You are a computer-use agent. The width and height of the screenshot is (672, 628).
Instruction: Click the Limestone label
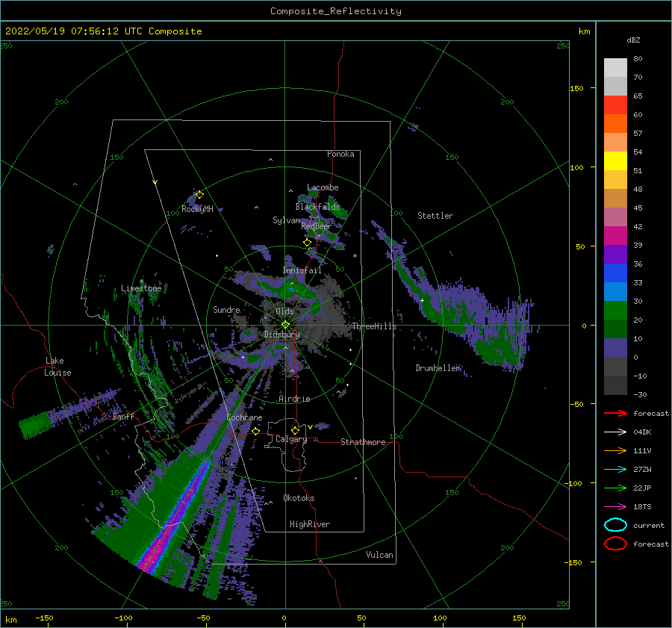click(141, 288)
